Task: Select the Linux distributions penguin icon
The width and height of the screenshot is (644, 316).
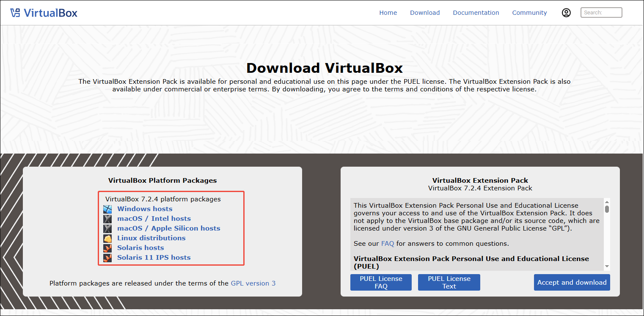Action: tap(107, 238)
